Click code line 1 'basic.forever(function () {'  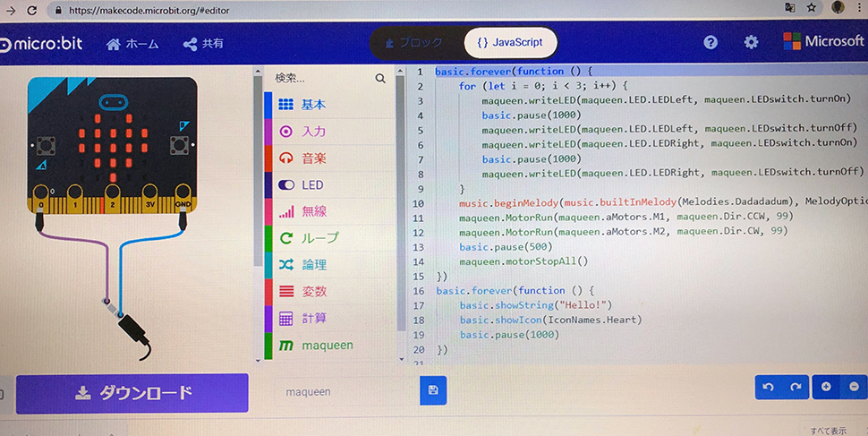515,71
